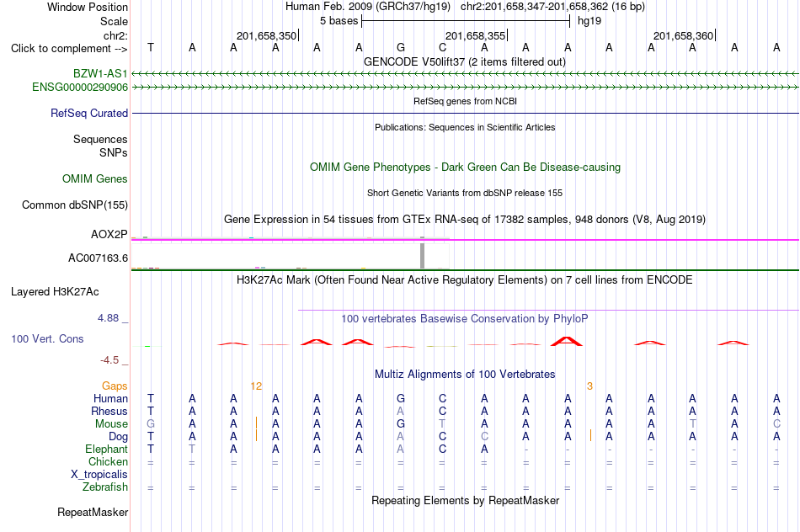Click the Layered H3K27Ac label
The image size is (800, 532).
55,292
